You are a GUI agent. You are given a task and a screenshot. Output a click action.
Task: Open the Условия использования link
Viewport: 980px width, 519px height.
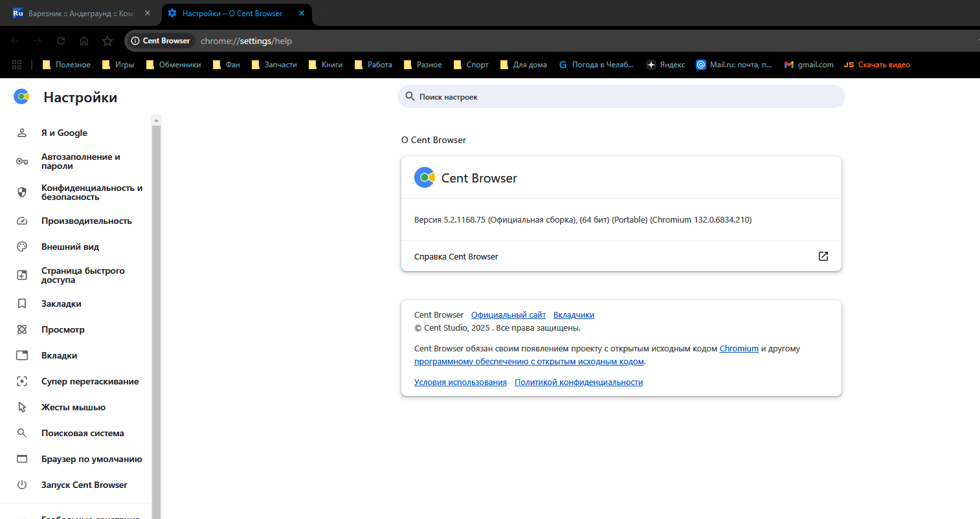click(460, 382)
